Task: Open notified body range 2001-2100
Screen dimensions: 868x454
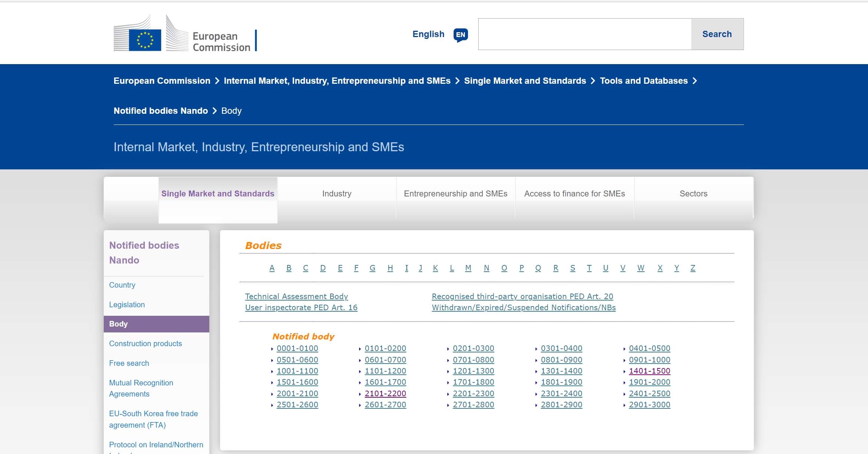Action: coord(297,394)
